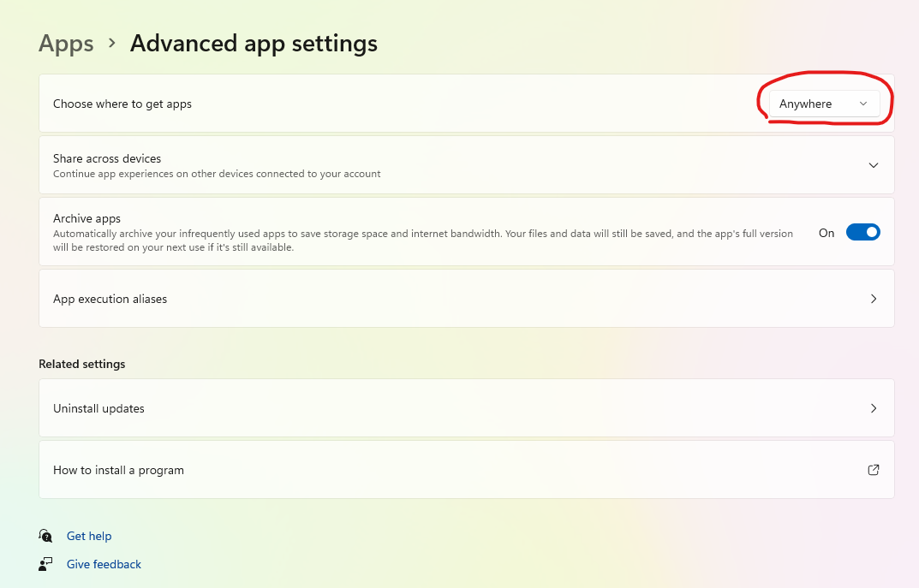Click the down arrow inside the Anywhere combo box
The width and height of the screenshot is (919, 588).
coord(863,104)
